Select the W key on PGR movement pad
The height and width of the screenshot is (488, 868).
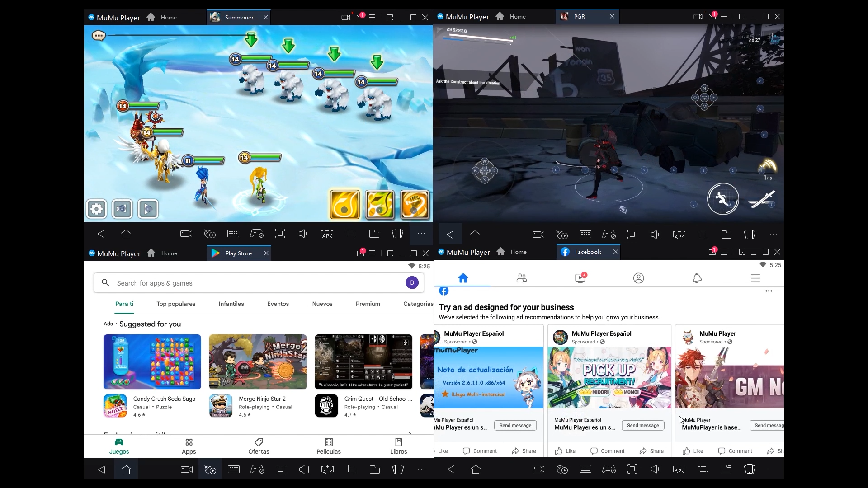click(x=485, y=161)
